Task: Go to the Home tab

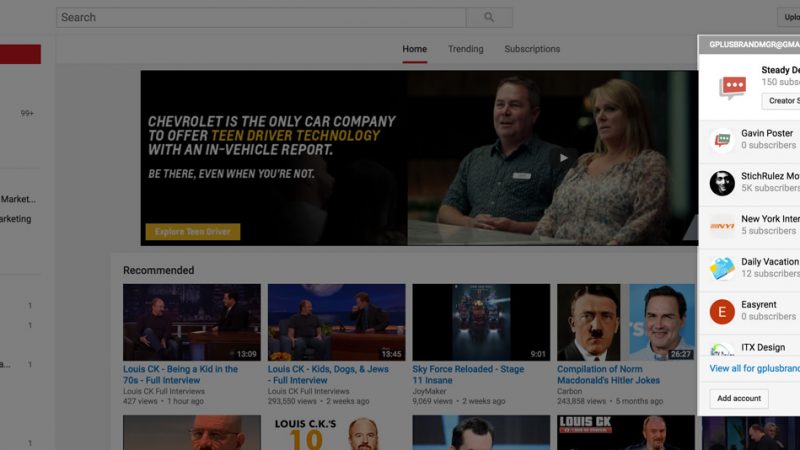Action: (x=414, y=49)
